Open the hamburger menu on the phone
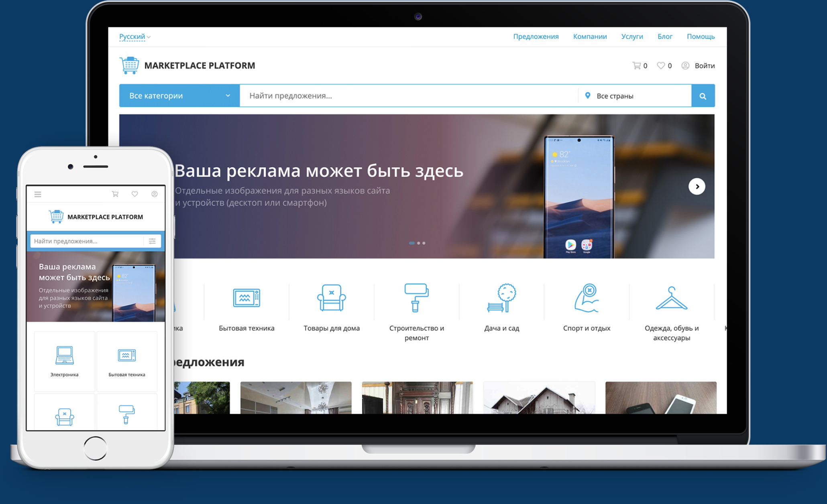Image resolution: width=827 pixels, height=504 pixels. tap(38, 195)
